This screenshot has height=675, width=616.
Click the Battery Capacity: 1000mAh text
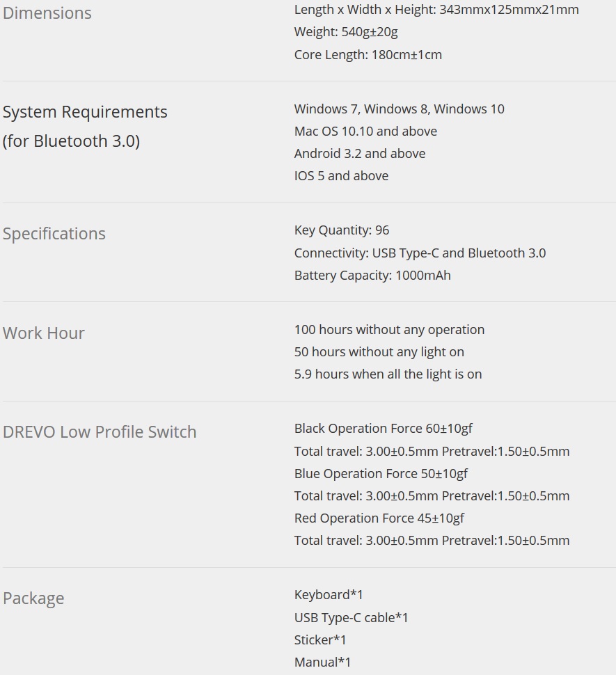(372, 276)
